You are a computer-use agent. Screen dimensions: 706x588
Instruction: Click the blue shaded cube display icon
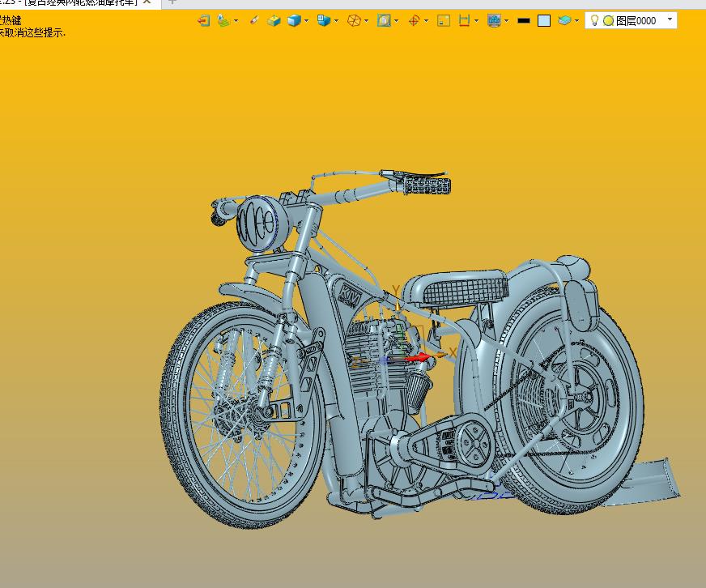click(294, 20)
